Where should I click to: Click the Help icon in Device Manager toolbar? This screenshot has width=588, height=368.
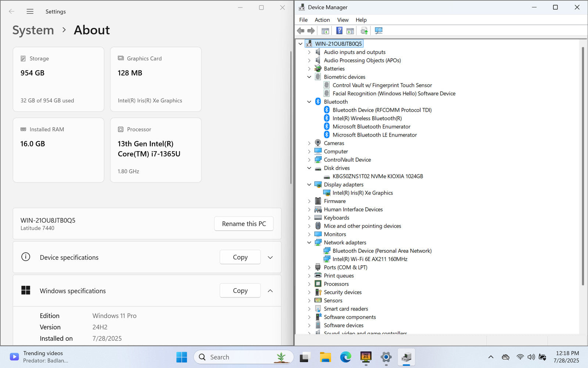point(339,31)
